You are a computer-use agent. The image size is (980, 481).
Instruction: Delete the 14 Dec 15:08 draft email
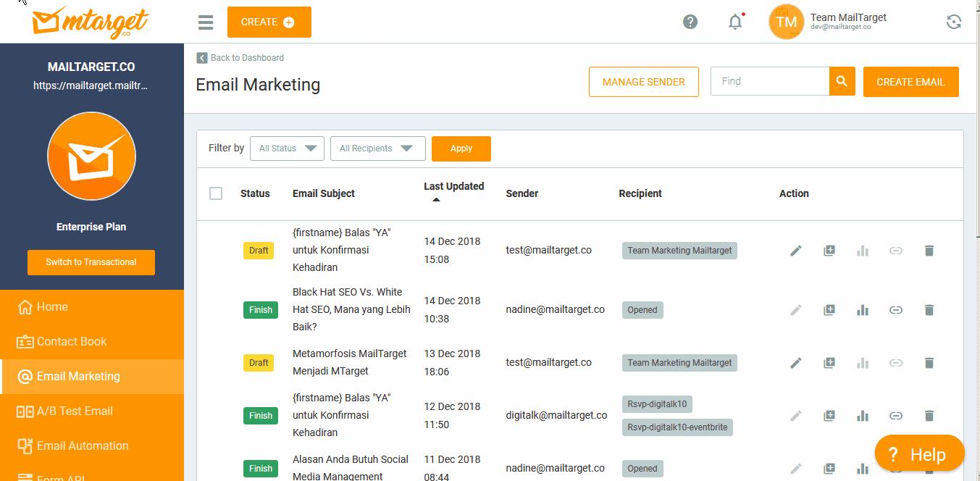(x=929, y=251)
